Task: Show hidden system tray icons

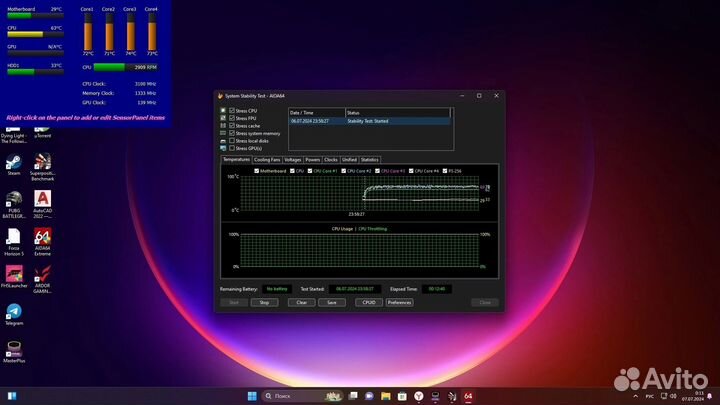Action: (636, 396)
